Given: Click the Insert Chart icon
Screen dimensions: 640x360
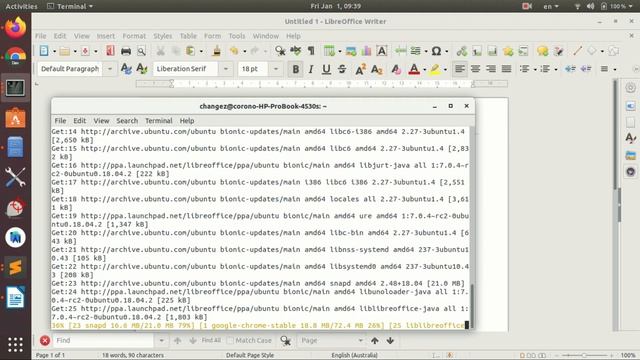Looking at the screenshot, I should click(366, 51).
